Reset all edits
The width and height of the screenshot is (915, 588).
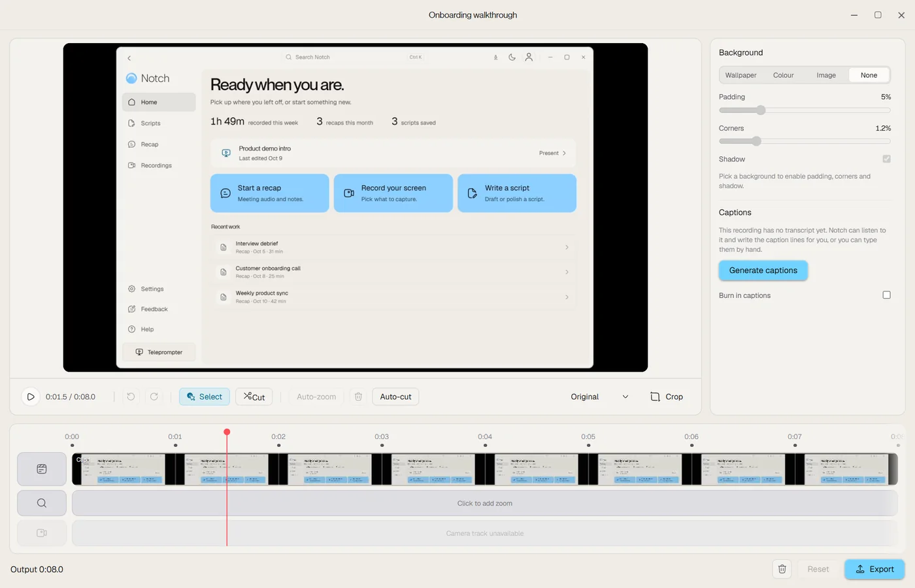pos(818,569)
